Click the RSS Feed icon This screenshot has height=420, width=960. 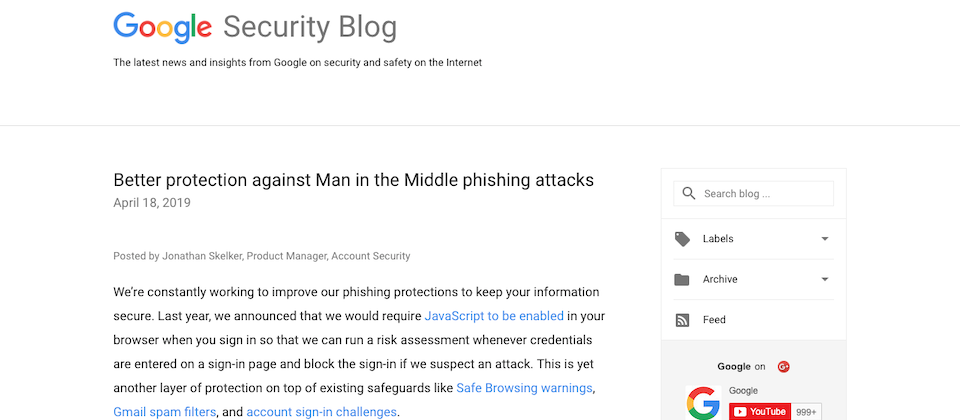(x=681, y=320)
